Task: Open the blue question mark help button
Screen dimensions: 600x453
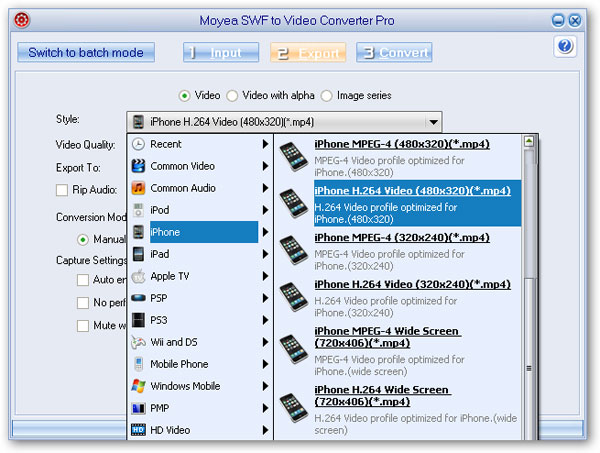Action: coord(565,46)
